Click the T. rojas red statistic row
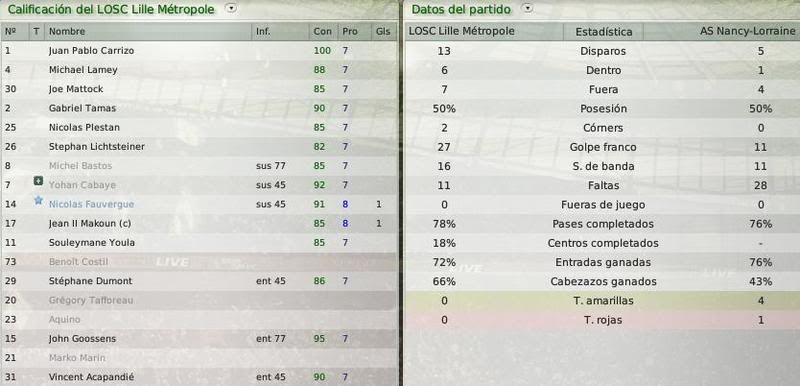The height and width of the screenshot is (386, 800). click(602, 320)
